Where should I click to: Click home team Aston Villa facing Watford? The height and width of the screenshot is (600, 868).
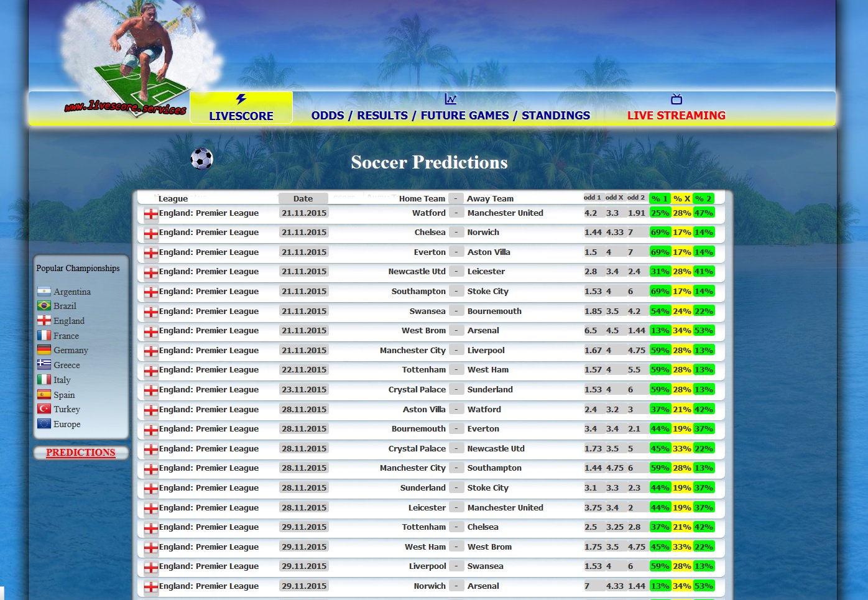pyautogui.click(x=424, y=410)
